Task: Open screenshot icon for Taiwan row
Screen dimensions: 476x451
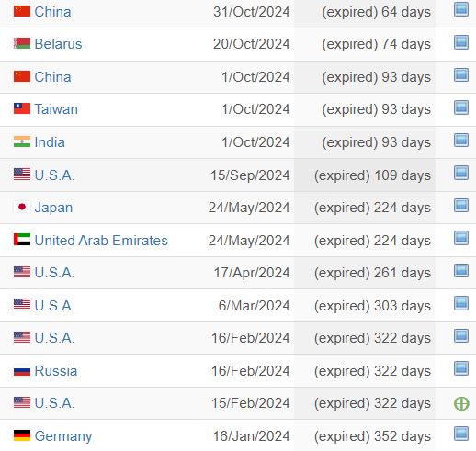Action: click(x=461, y=107)
